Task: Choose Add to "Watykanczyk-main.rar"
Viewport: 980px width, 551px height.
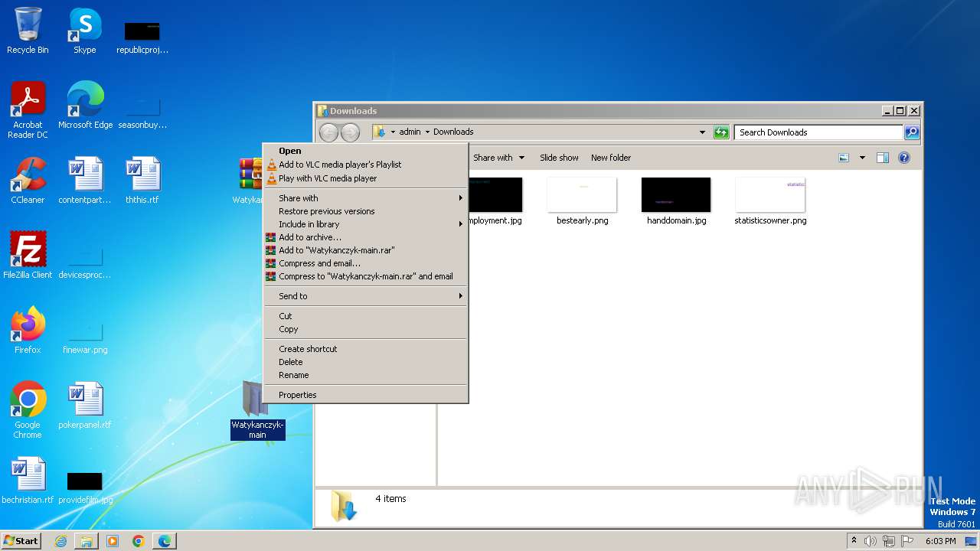Action: click(366, 250)
